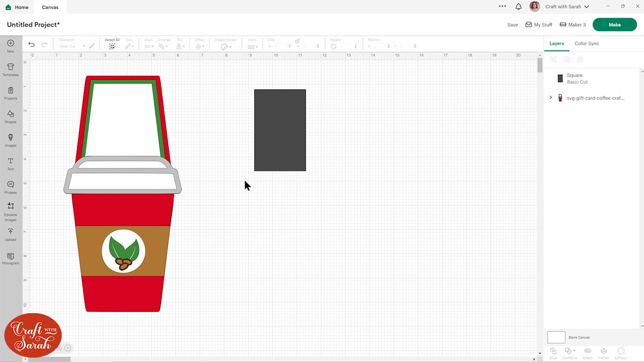The height and width of the screenshot is (362, 644).
Task: Open the Upload panel
Action: 11,234
